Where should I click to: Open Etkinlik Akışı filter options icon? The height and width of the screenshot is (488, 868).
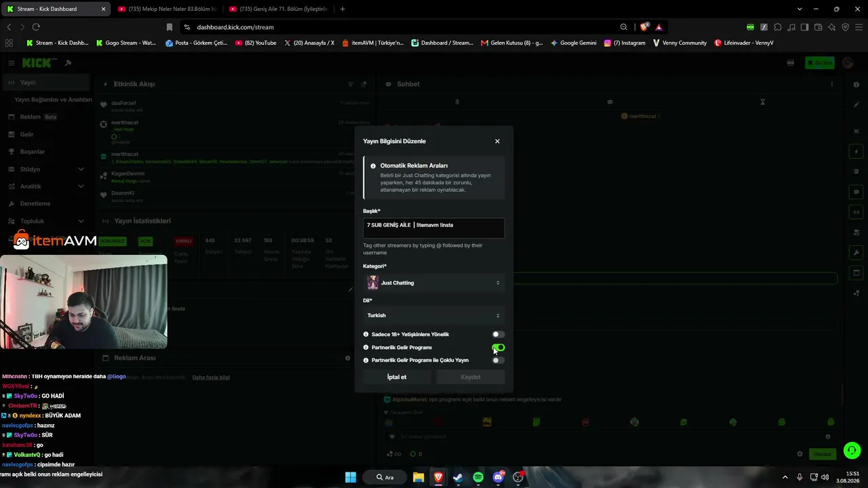pyautogui.click(x=351, y=84)
